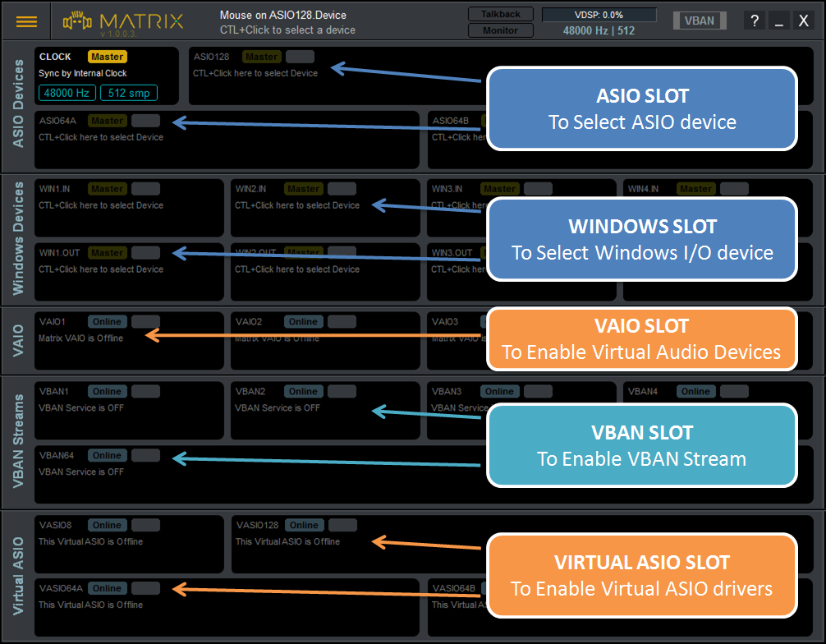Click the WIN3.OUT slot label
The image size is (826, 644).
(x=452, y=253)
